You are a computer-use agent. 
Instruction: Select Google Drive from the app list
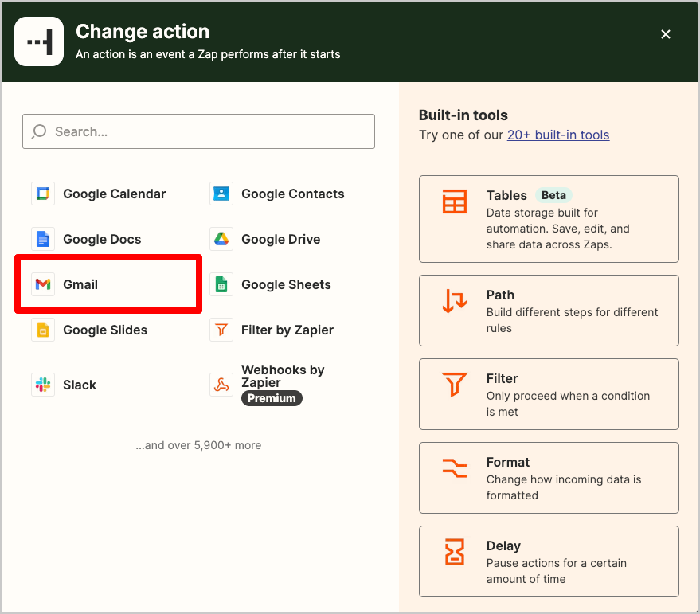[x=281, y=240]
